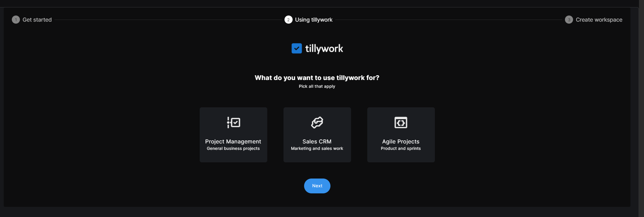Click the 'Pick all that apply' text

click(x=317, y=86)
